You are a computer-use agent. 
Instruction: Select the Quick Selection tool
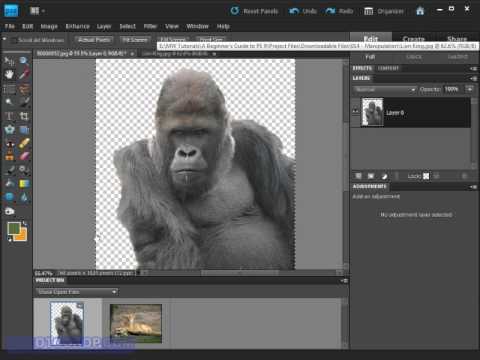pyautogui.click(x=24, y=102)
